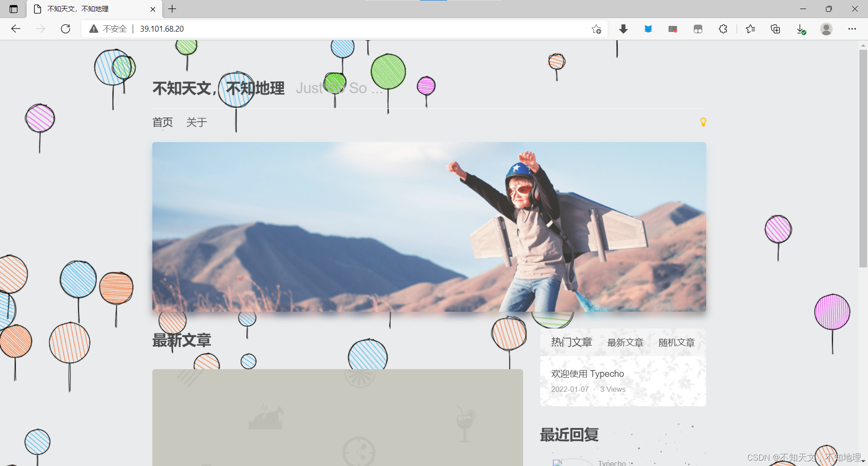Image resolution: width=868 pixels, height=466 pixels.
Task: Open the Settings and more menu
Action: [x=853, y=29]
